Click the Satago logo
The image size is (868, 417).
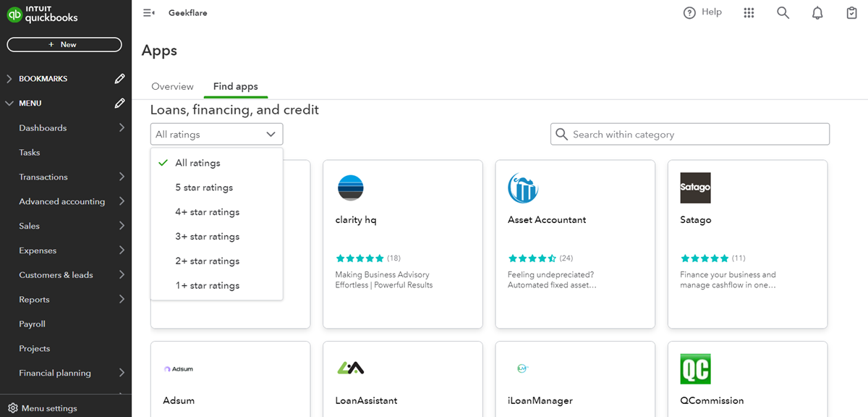pos(695,188)
